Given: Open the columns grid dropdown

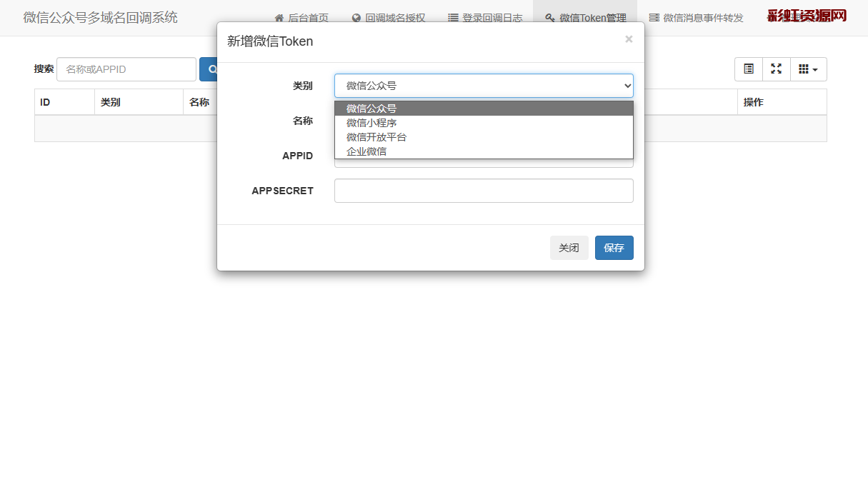Looking at the screenshot, I should 808,69.
